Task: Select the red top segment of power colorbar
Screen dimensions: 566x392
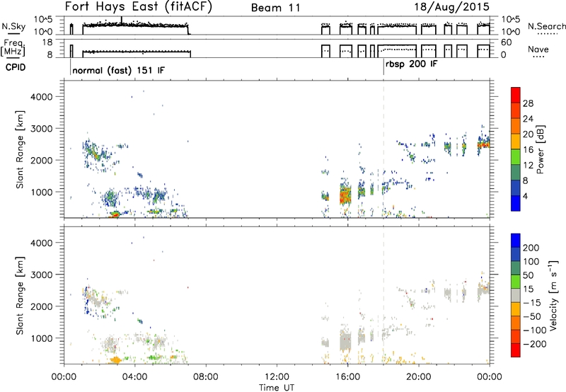Action: pyautogui.click(x=516, y=95)
